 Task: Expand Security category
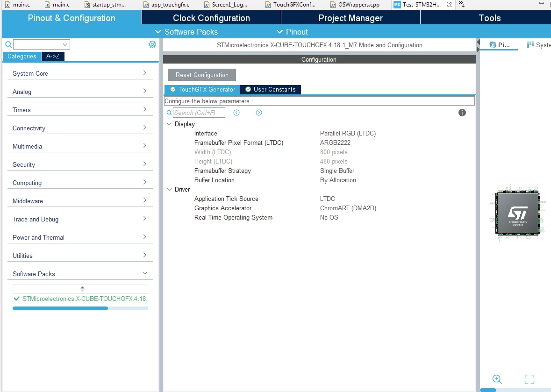point(80,164)
